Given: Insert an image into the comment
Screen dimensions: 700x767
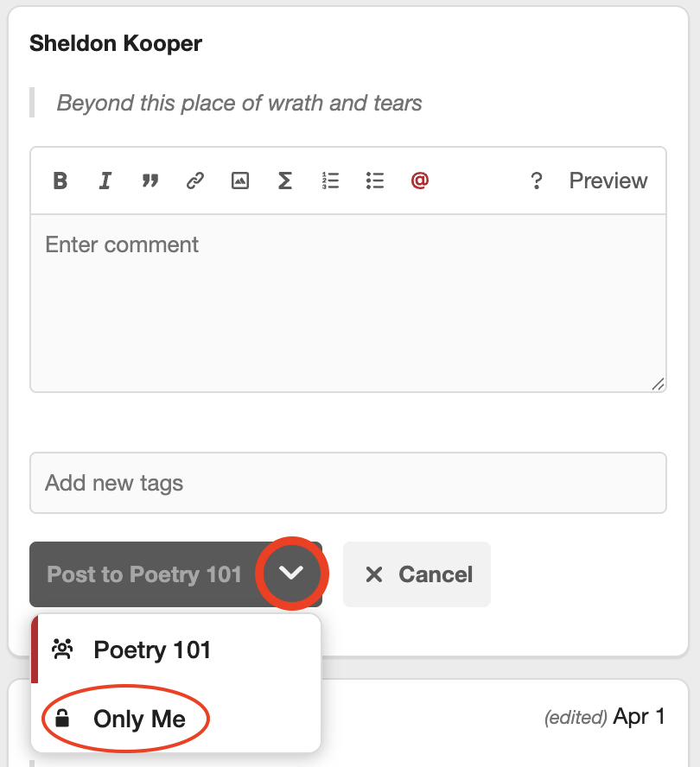Looking at the screenshot, I should 240,181.
